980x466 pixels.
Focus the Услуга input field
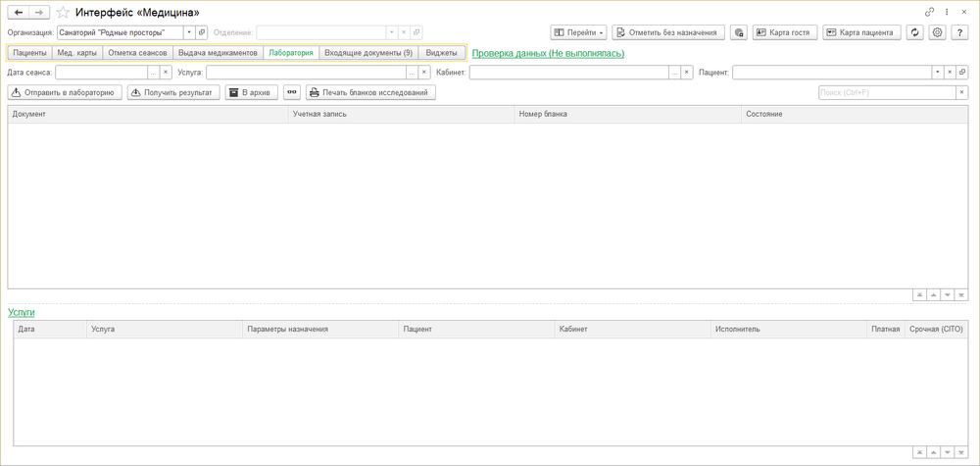coord(306,73)
